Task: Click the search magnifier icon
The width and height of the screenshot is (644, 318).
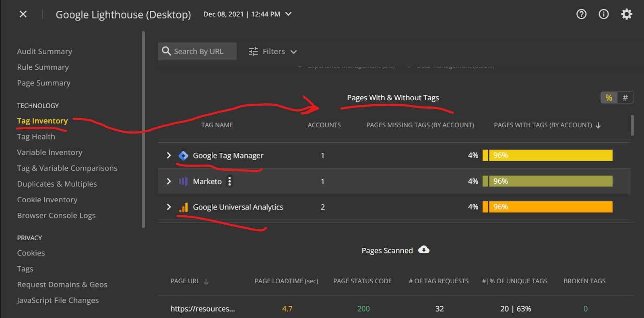Action: pyautogui.click(x=166, y=51)
